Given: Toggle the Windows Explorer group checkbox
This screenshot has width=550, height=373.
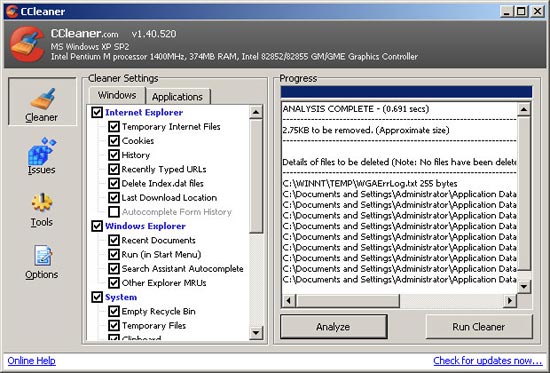Looking at the screenshot, I should tap(97, 226).
